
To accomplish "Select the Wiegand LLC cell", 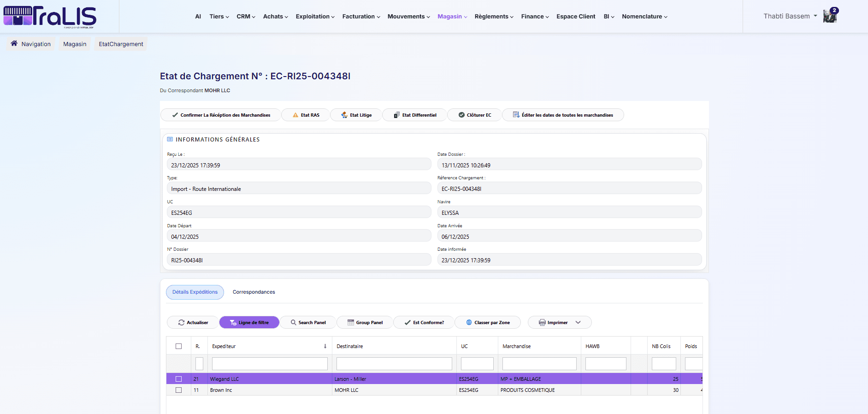I will 270,379.
